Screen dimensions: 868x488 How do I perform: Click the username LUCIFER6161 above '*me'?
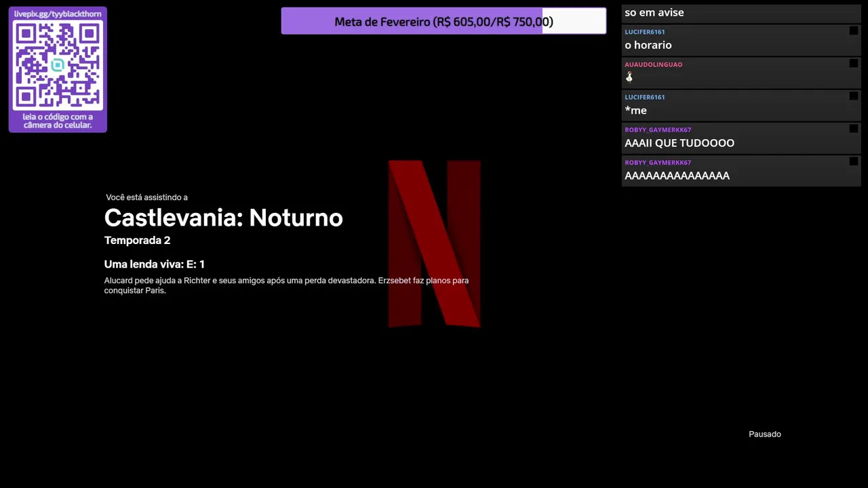click(x=645, y=97)
